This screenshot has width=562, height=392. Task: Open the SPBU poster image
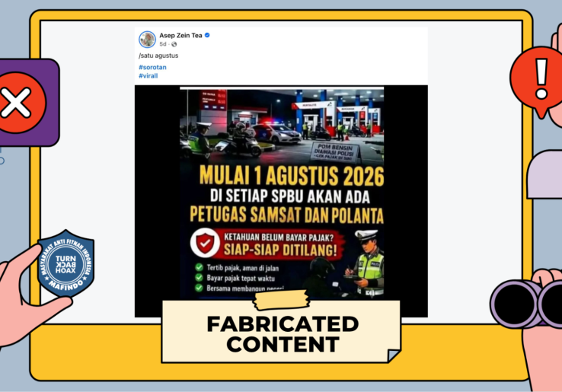point(282,193)
